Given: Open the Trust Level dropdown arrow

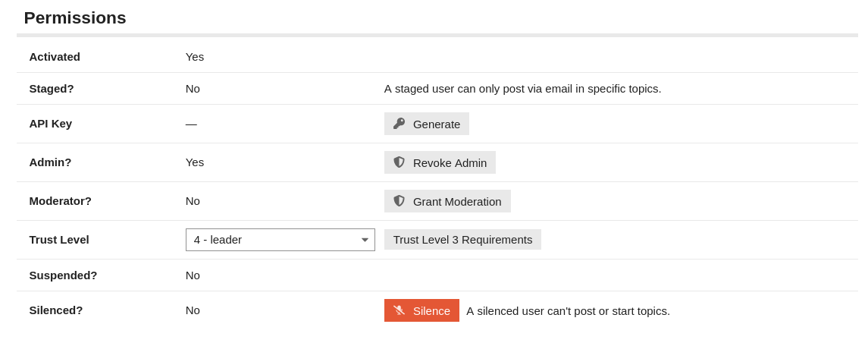Looking at the screenshot, I should [x=365, y=240].
